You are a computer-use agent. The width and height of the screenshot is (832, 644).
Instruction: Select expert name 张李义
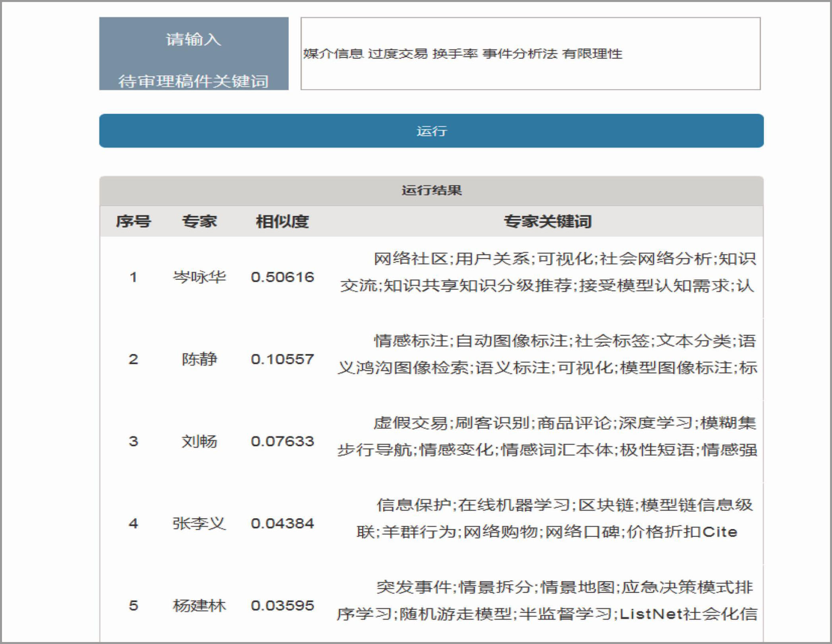point(199,523)
